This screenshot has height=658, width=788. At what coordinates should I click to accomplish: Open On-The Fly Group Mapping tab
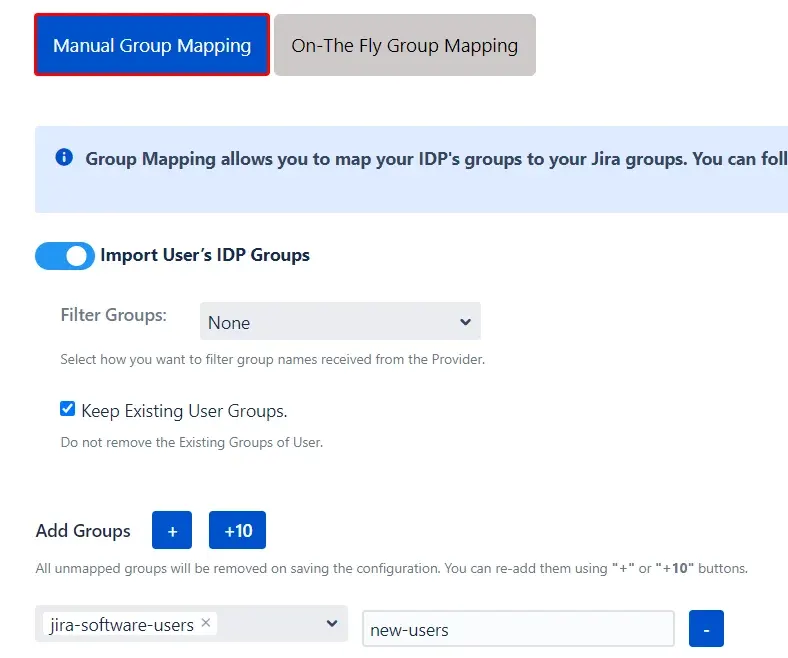[405, 45]
